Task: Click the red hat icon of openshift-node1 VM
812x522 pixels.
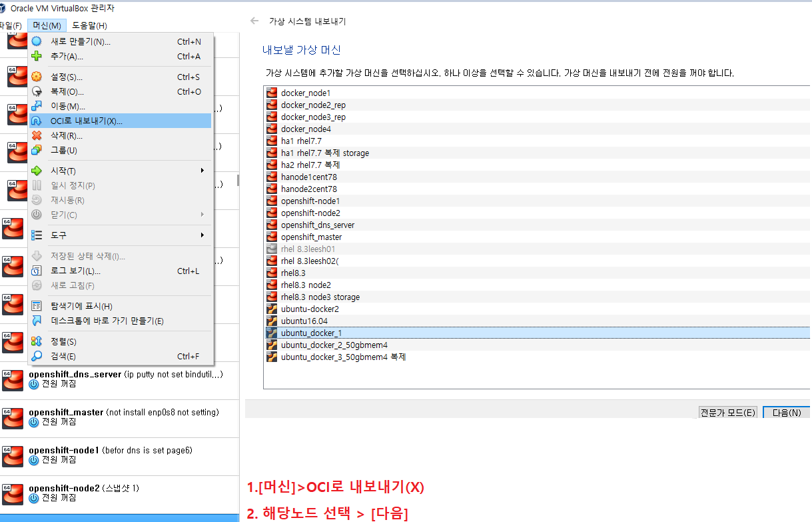Action: [x=13, y=457]
